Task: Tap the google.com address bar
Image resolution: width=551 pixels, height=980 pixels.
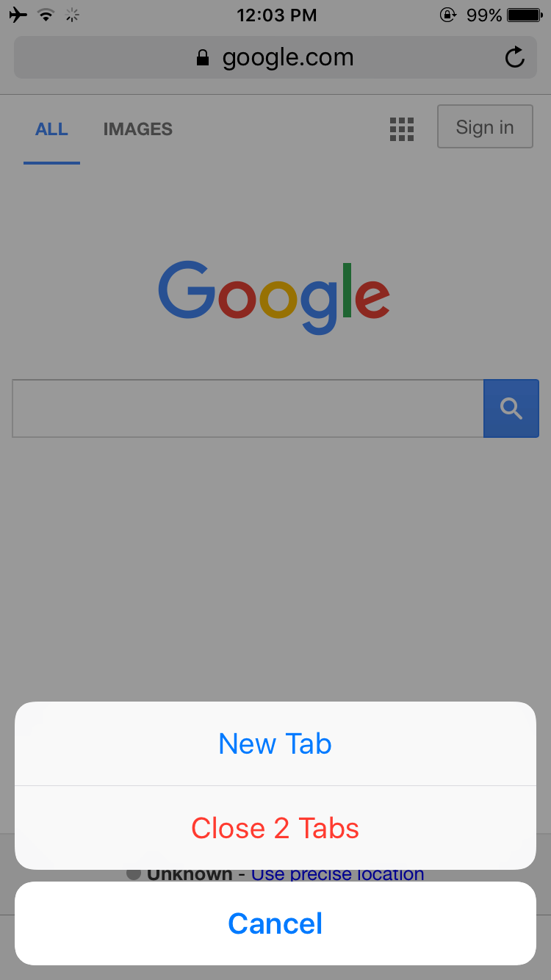Action: [275, 57]
